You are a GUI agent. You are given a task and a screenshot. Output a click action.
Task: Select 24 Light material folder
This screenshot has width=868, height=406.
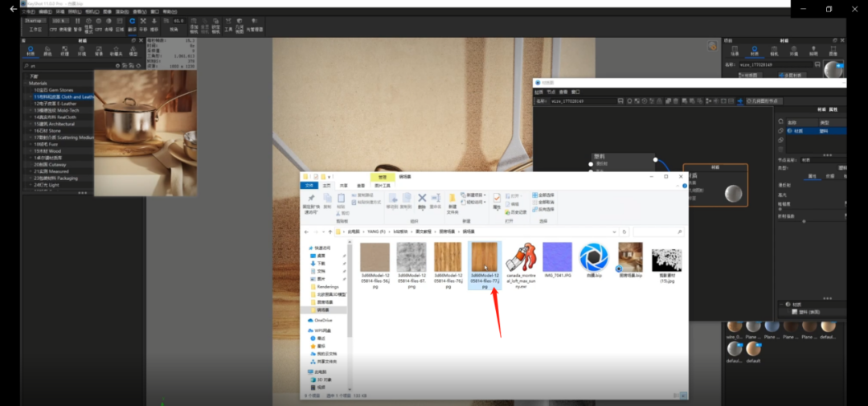pyautogui.click(x=47, y=185)
